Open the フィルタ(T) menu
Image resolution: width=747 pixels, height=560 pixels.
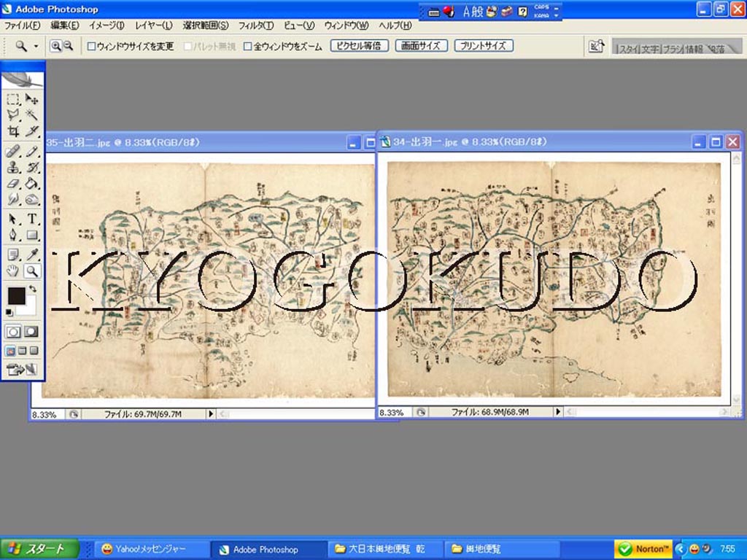pos(256,26)
